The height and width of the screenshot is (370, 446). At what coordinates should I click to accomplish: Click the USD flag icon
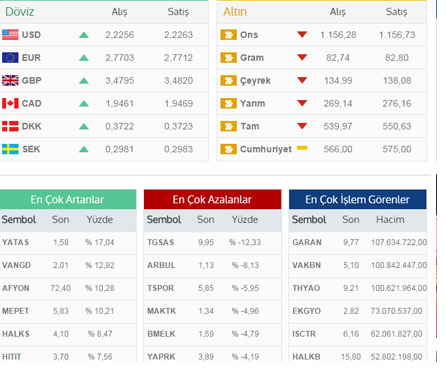pos(10,35)
